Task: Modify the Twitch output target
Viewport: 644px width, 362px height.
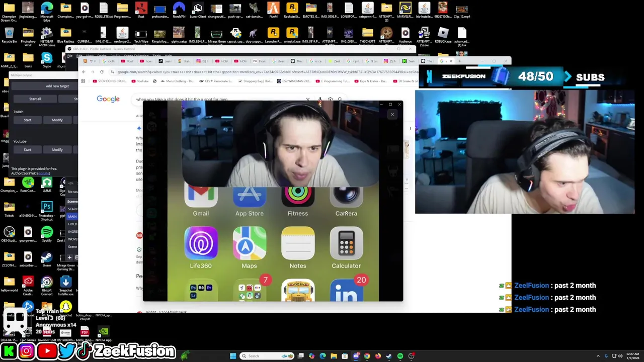Action: (57, 120)
